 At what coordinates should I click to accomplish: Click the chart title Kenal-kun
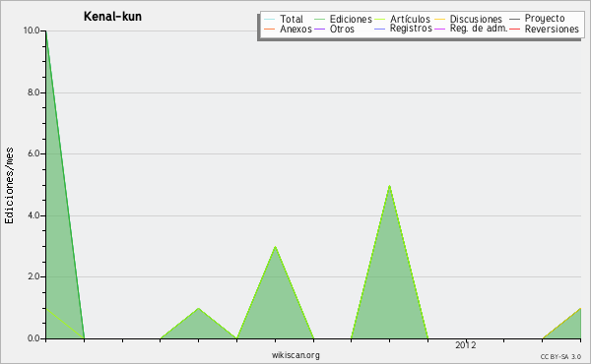(x=112, y=16)
